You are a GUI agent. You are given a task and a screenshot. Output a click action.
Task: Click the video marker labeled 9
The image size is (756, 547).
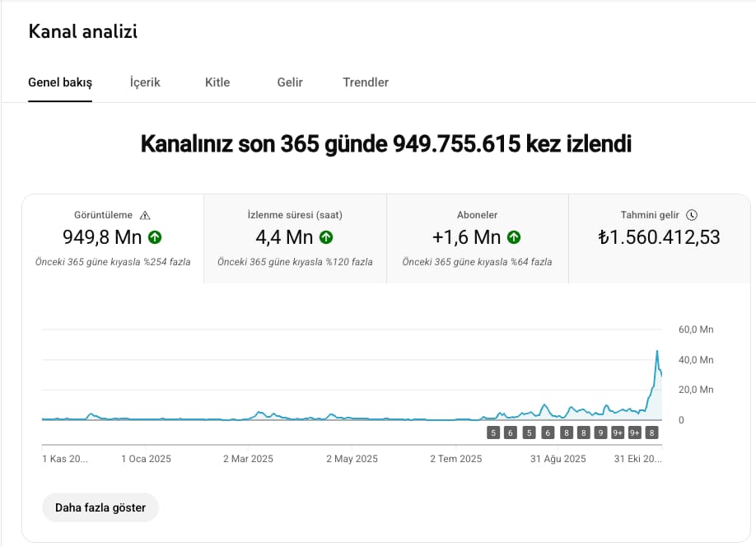[600, 432]
